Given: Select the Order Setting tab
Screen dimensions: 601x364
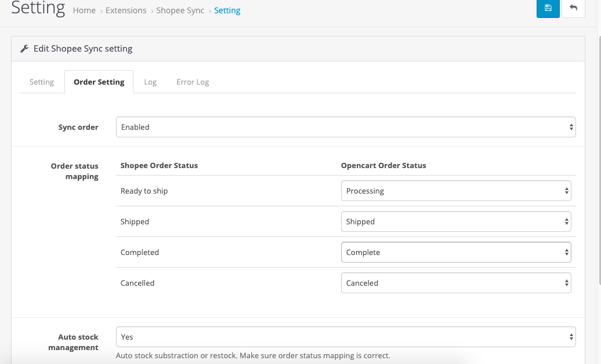Looking at the screenshot, I should pyautogui.click(x=99, y=82).
